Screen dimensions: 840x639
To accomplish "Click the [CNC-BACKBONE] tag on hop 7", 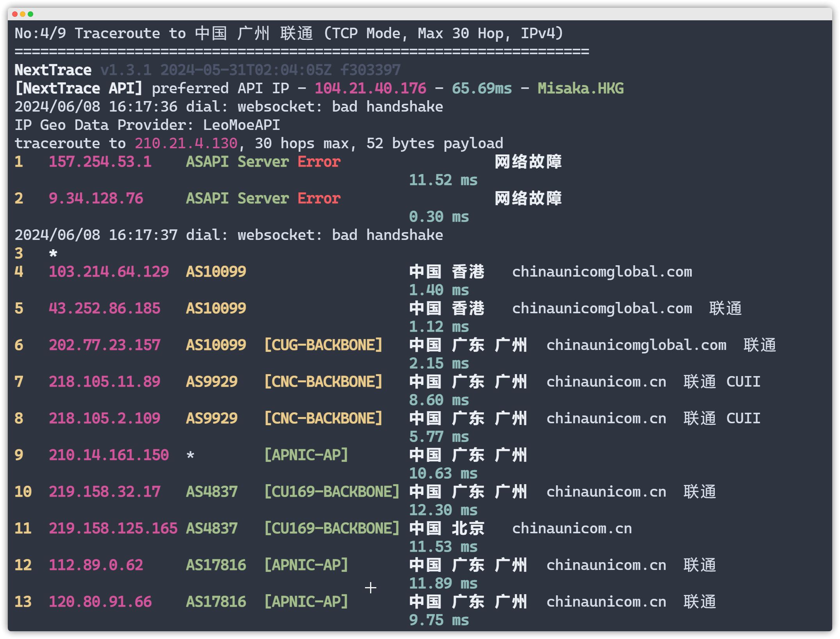I will point(323,382).
